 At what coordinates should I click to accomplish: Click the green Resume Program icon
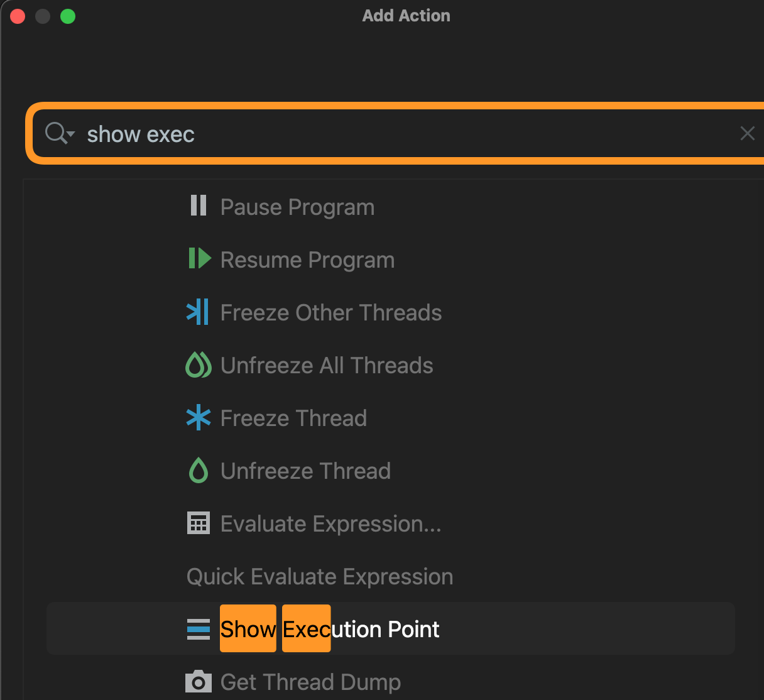pos(199,259)
